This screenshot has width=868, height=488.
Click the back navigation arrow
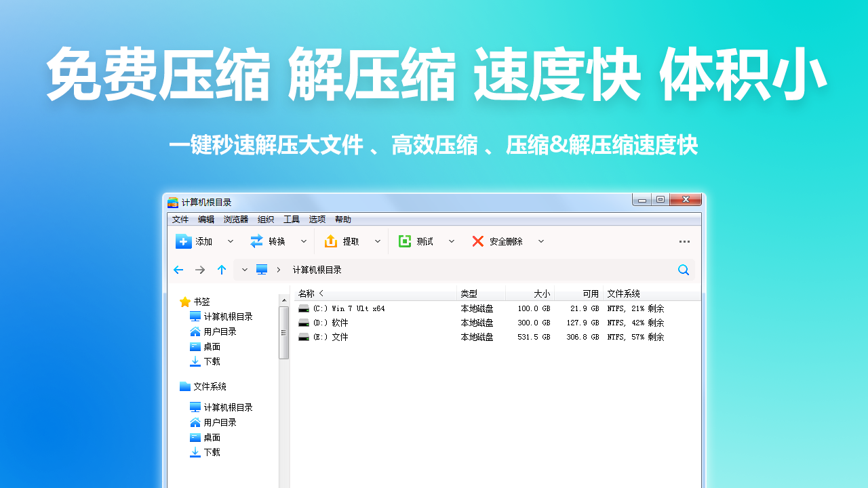[x=178, y=270]
